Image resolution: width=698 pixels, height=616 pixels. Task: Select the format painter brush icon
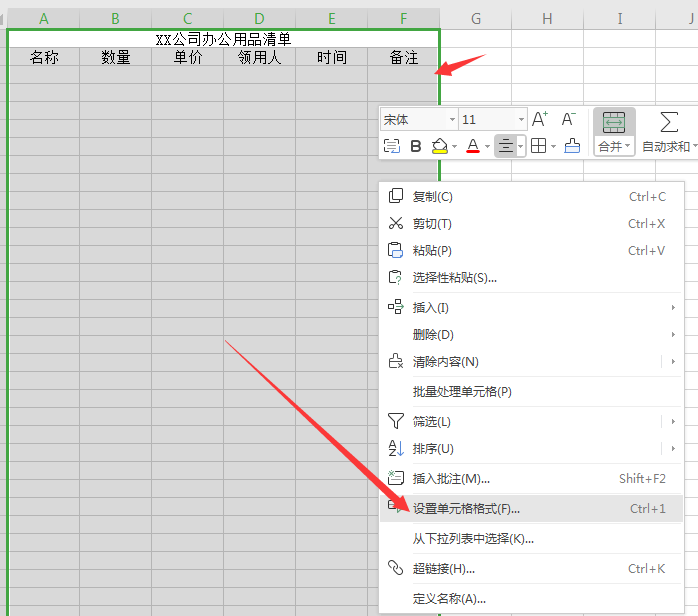(572, 146)
